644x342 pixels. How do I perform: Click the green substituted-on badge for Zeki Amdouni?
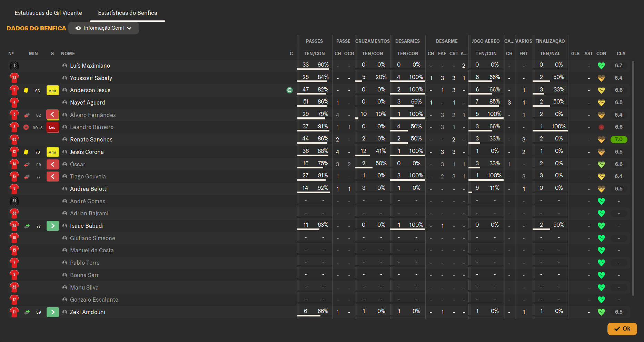coord(52,312)
